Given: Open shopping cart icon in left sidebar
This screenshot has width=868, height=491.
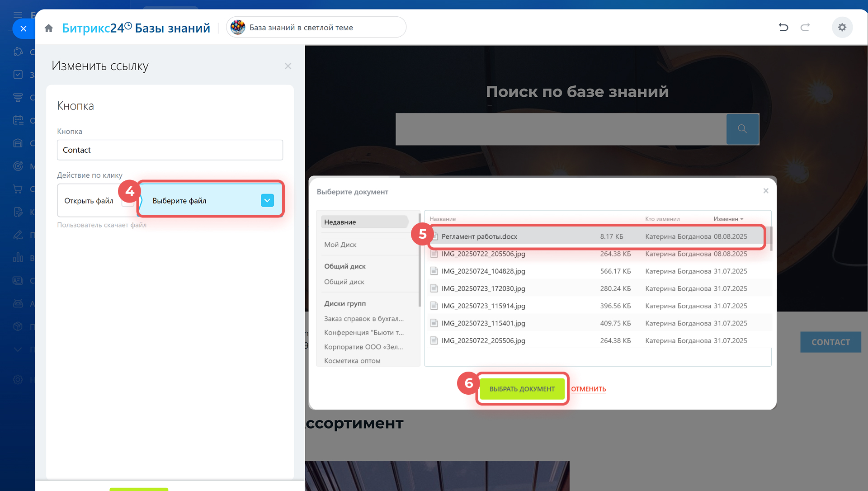Looking at the screenshot, I should coord(18,189).
